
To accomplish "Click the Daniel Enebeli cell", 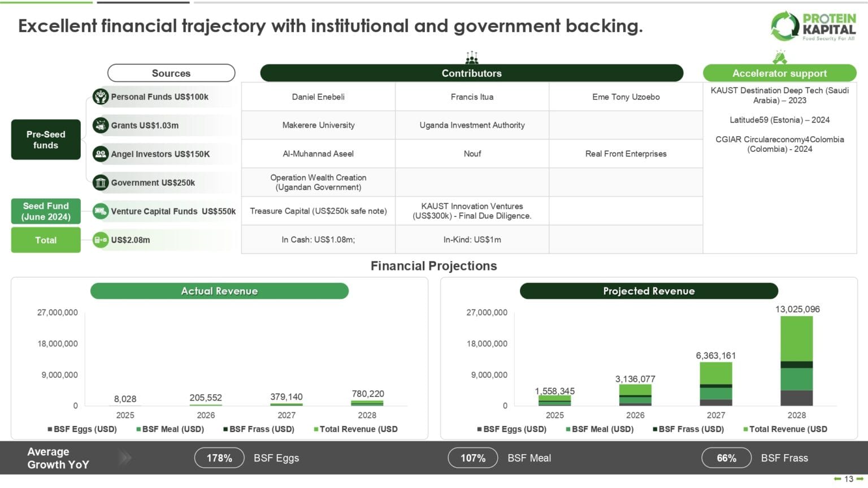I will click(x=318, y=97).
